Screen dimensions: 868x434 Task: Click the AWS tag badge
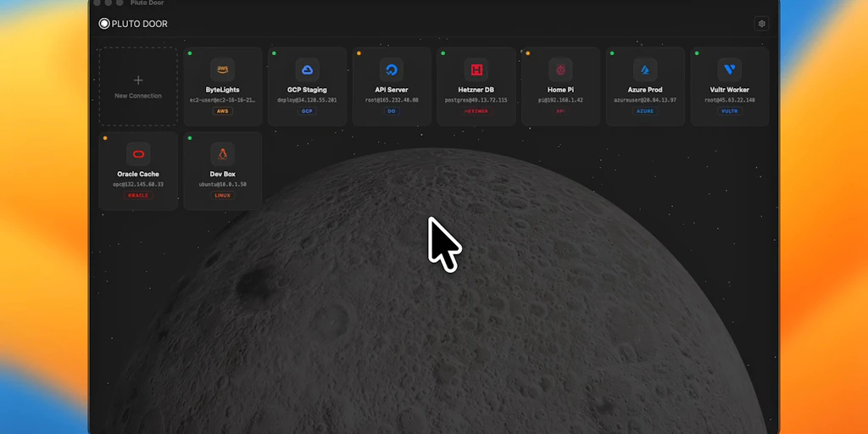click(x=223, y=111)
